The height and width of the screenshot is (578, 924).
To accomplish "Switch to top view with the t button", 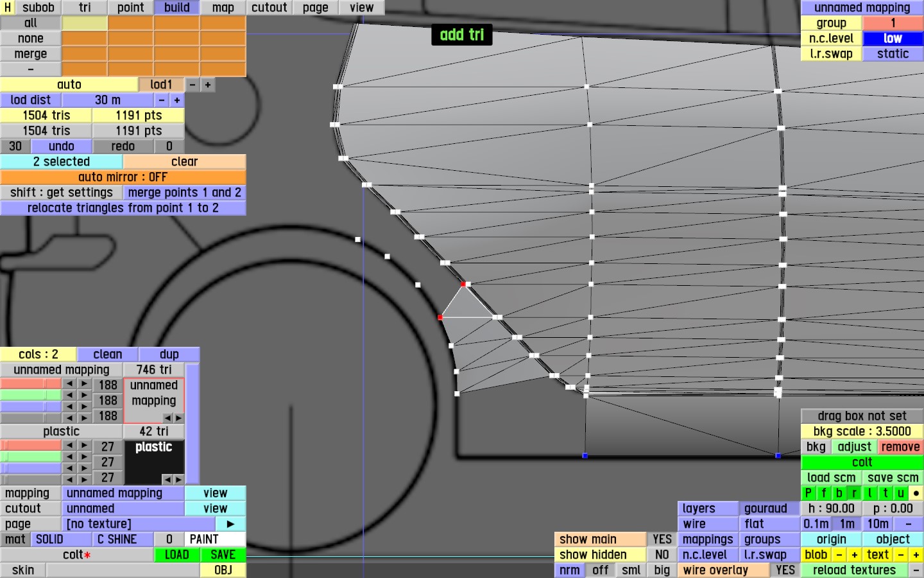I will point(886,493).
